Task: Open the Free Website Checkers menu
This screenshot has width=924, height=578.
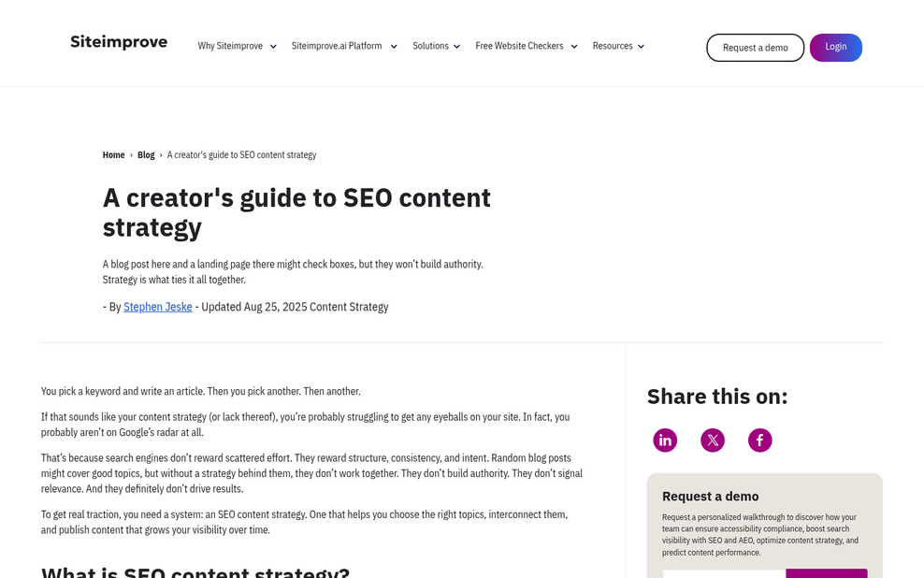Action: 519,46
